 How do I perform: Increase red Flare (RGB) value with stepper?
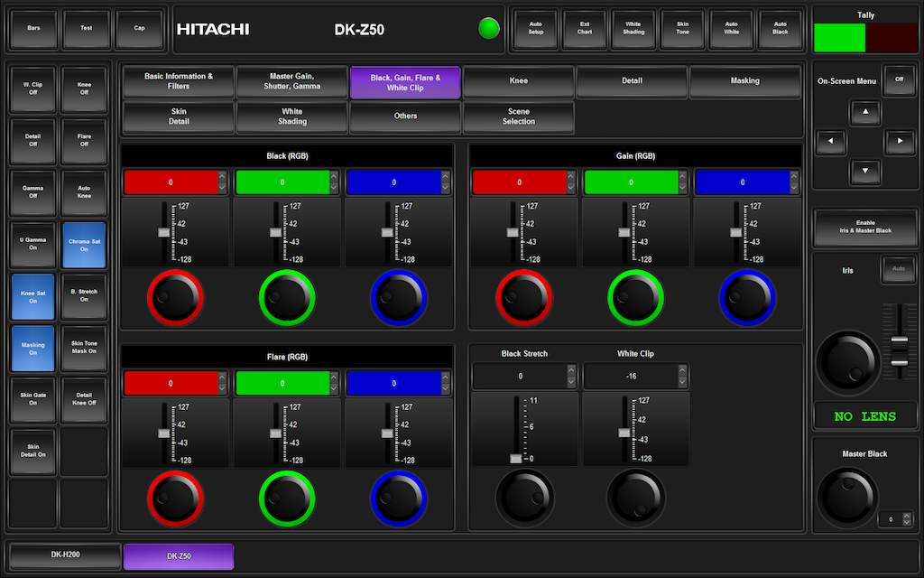(x=222, y=377)
